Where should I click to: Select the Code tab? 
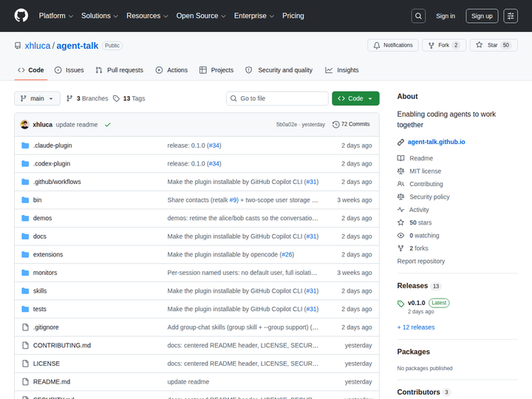pos(31,70)
